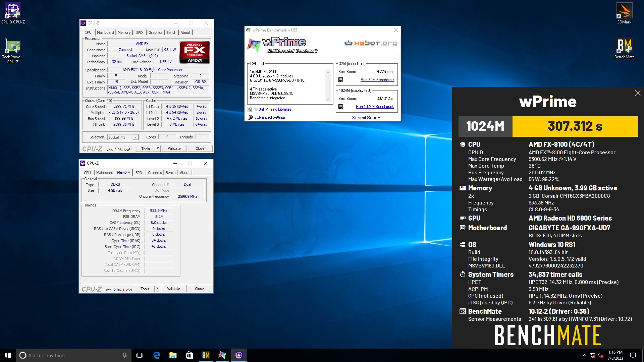Click the 307.312 s score in BenchMate
The height and width of the screenshot is (362, 644).
click(575, 126)
